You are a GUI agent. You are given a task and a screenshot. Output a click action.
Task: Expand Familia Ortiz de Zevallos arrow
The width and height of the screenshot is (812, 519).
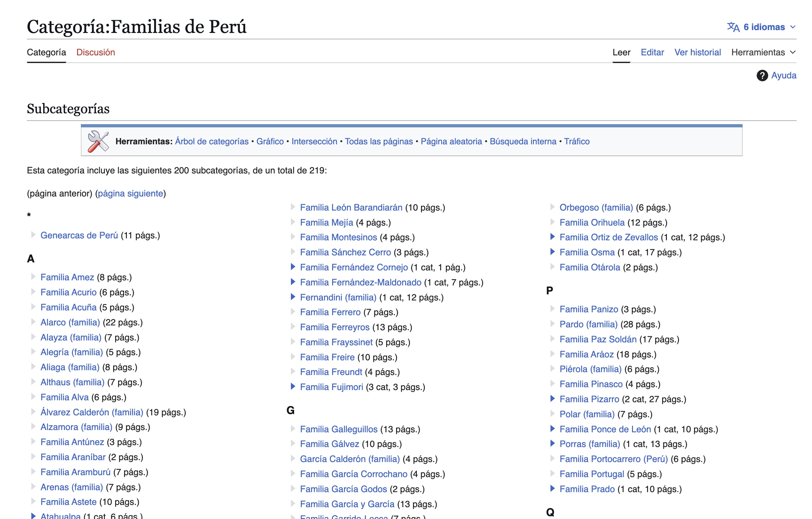[x=552, y=237]
